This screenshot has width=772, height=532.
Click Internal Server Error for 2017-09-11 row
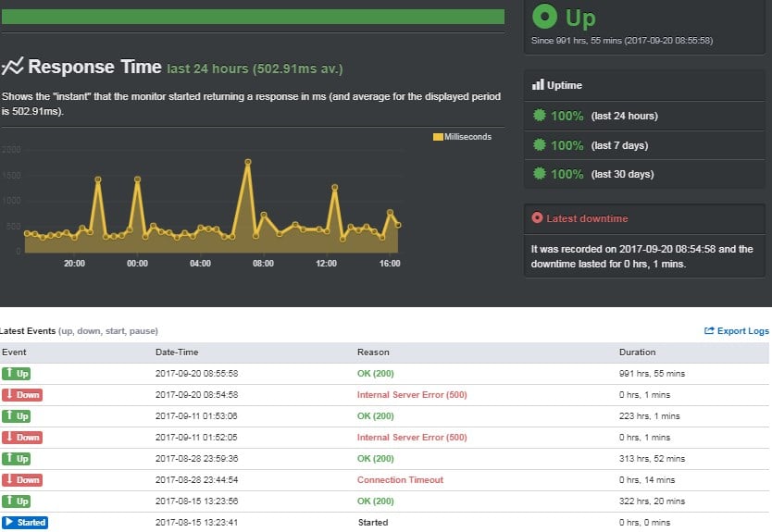[x=412, y=437]
